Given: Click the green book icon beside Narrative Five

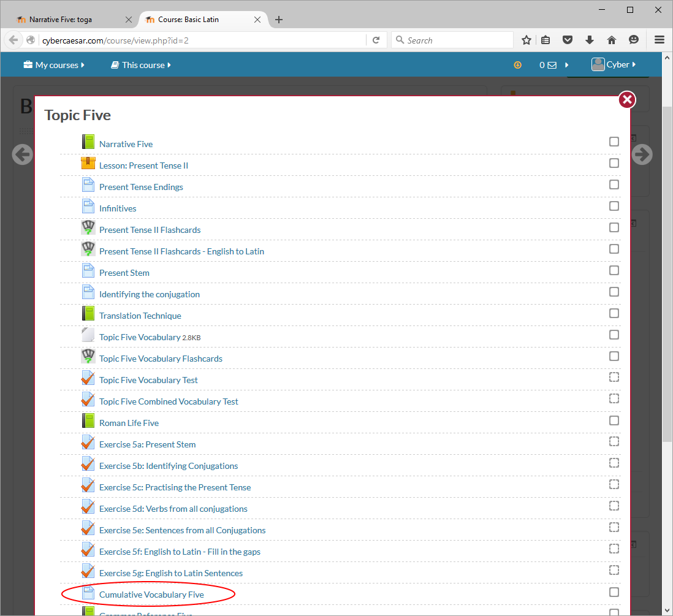Looking at the screenshot, I should tap(88, 142).
